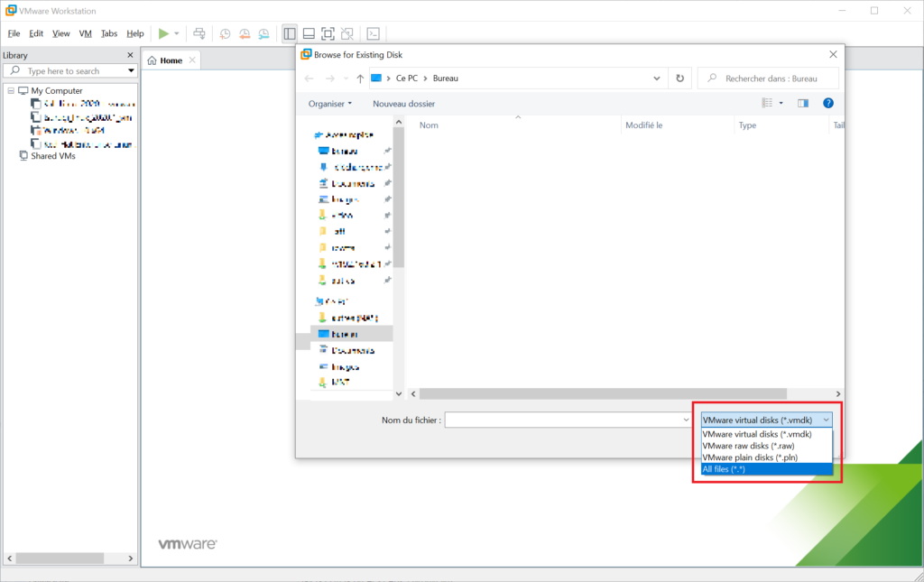Image resolution: width=924 pixels, height=582 pixels.
Task: Open the Nom du fichier history dropdown
Action: tap(686, 420)
